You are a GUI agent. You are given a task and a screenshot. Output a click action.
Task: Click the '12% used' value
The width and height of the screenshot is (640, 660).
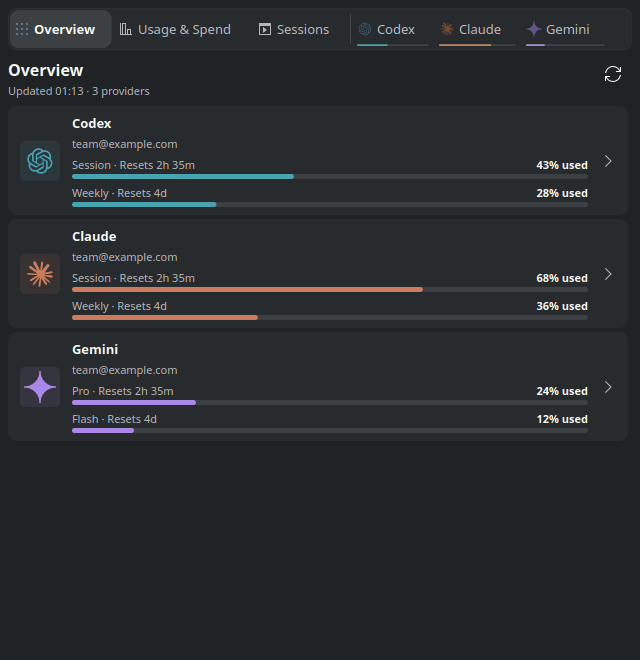pos(562,419)
